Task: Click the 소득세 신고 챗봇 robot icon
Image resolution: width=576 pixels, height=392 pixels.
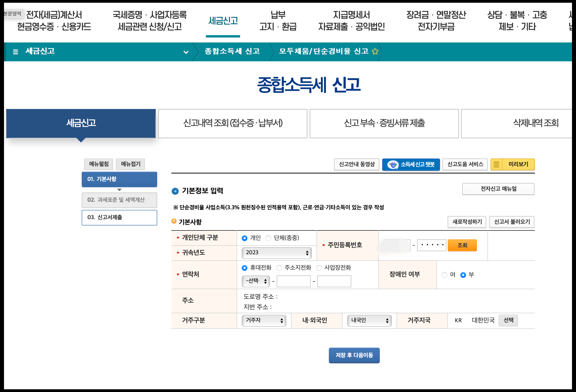Action: [x=393, y=165]
